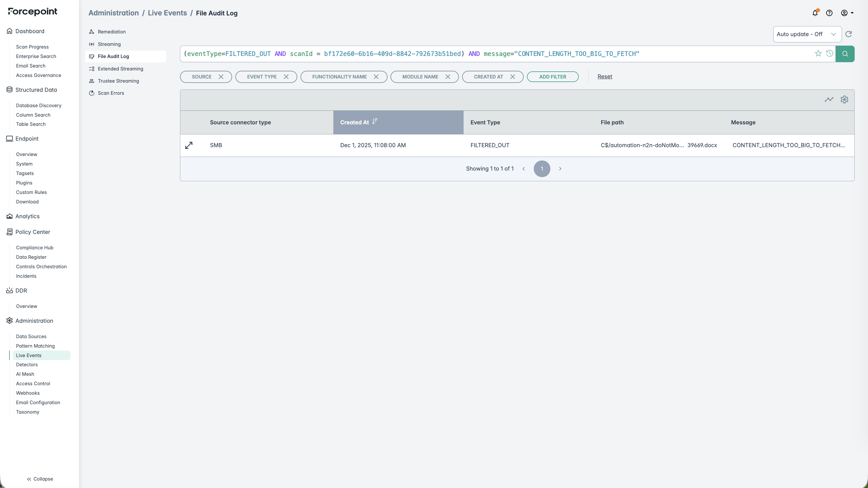Collapse the left sidebar
Image resolution: width=868 pixels, height=488 pixels.
(x=40, y=479)
